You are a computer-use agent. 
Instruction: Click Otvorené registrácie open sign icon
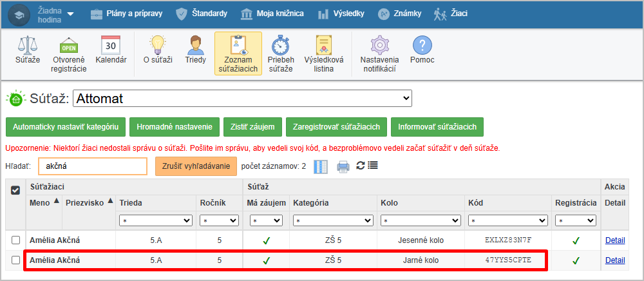(x=68, y=45)
